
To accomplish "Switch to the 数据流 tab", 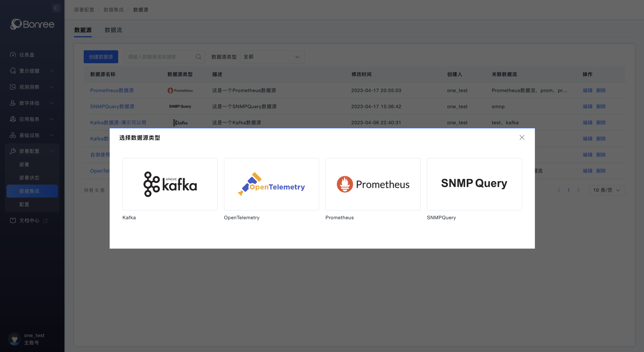I will click(x=113, y=30).
